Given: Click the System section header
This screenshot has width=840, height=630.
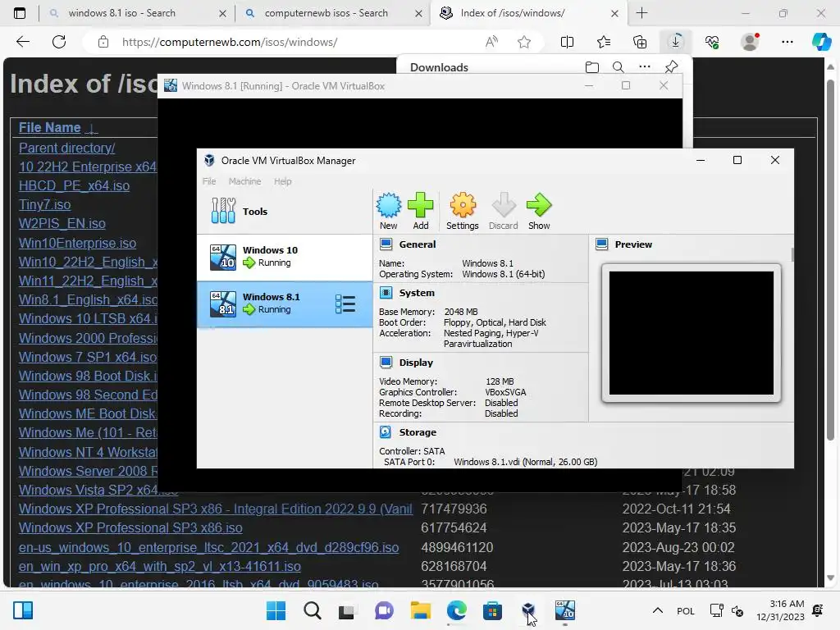Looking at the screenshot, I should point(417,293).
